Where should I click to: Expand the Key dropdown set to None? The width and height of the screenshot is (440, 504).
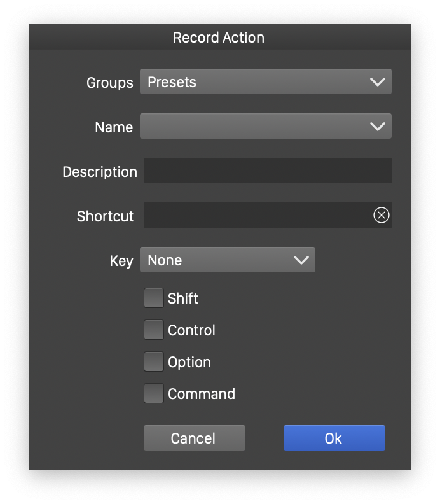click(216, 260)
